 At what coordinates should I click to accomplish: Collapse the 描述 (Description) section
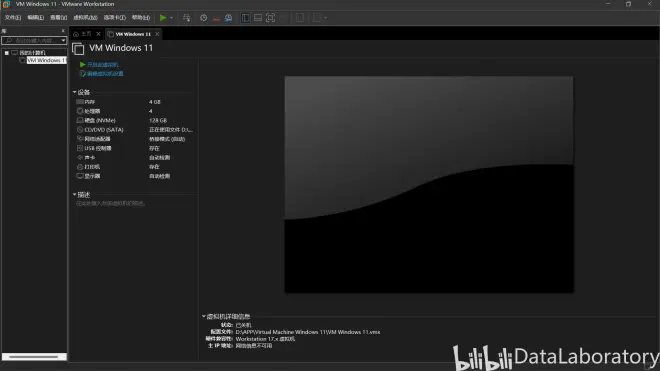(x=75, y=195)
